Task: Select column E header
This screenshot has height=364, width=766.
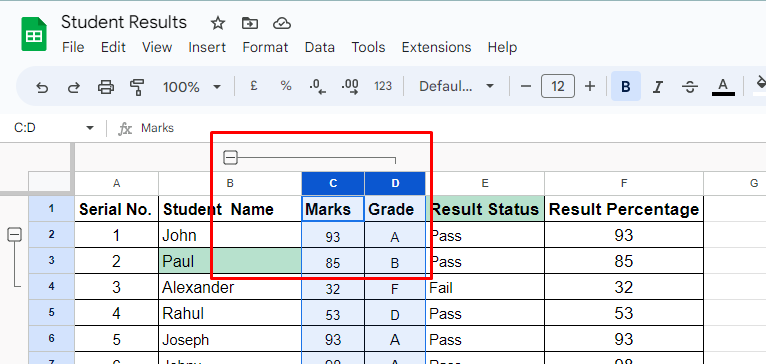Action: point(485,184)
